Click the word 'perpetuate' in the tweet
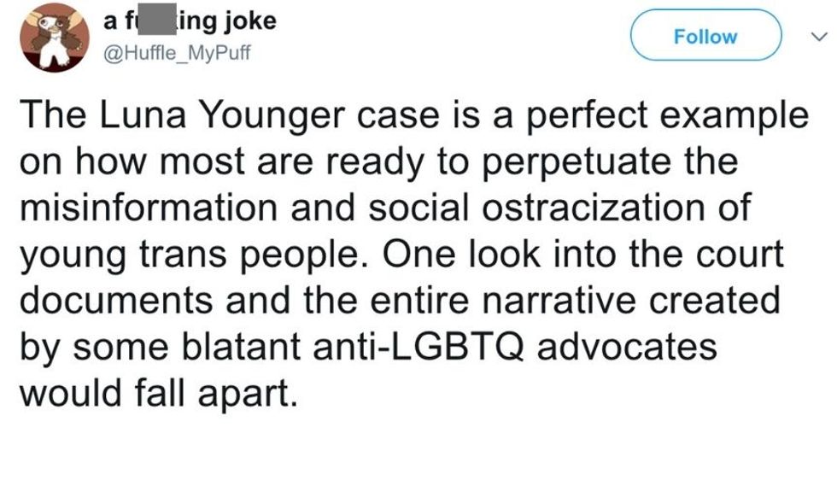Viewport: 837px width, 504px height. coord(577,163)
